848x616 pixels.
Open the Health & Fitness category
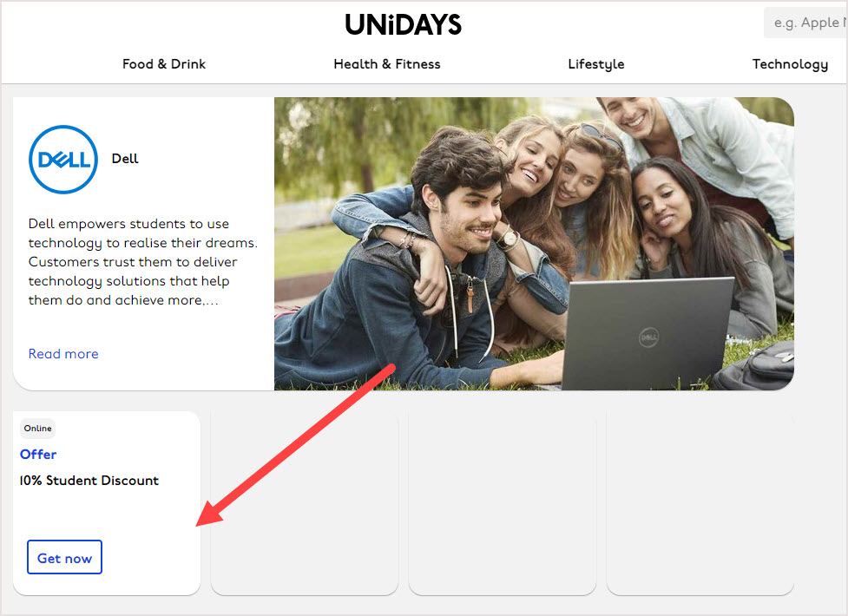pyautogui.click(x=387, y=64)
